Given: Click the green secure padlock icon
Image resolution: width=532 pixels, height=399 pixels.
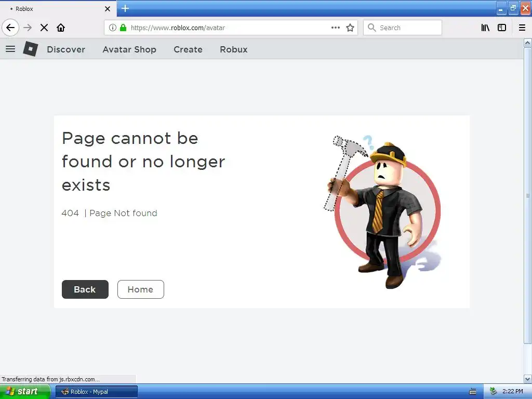Looking at the screenshot, I should pyautogui.click(x=123, y=28).
